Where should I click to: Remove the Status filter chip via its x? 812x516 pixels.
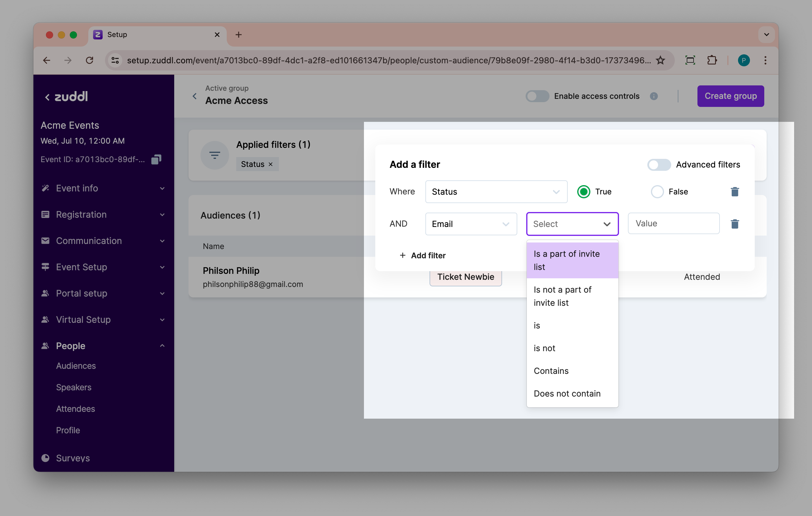271,164
